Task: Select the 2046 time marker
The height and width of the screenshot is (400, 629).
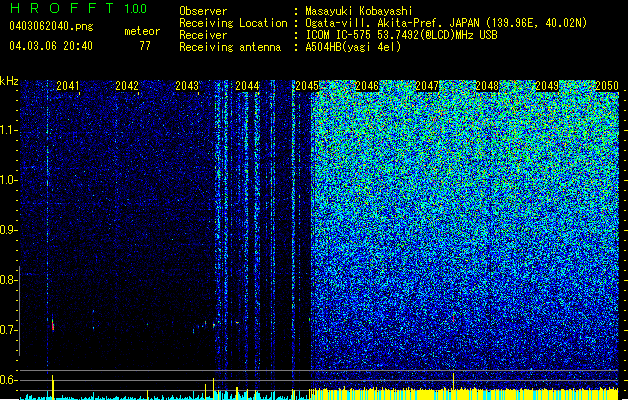Action: click(x=367, y=86)
